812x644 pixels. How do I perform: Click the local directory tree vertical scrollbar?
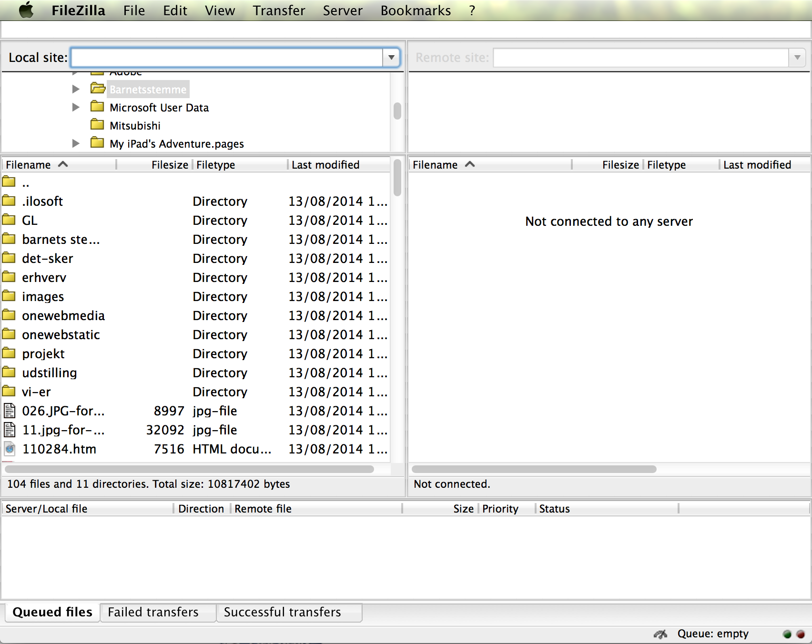click(x=397, y=112)
